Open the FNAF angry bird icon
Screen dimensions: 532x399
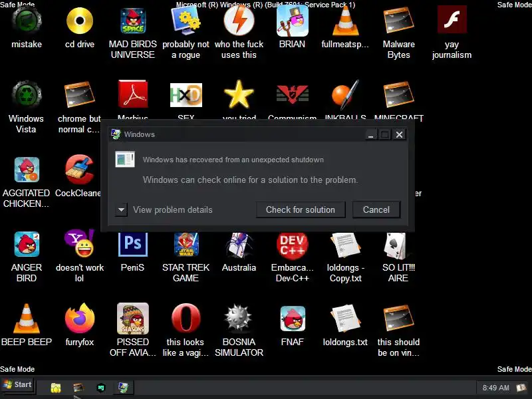tap(293, 319)
